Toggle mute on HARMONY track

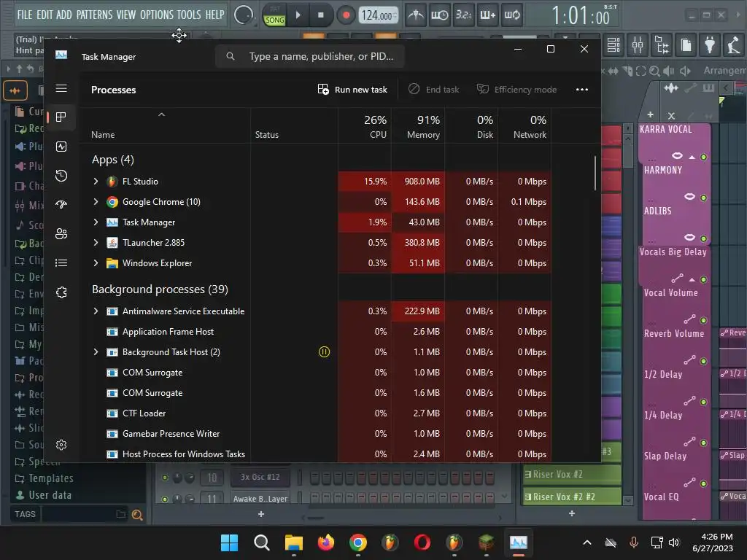coord(704,198)
